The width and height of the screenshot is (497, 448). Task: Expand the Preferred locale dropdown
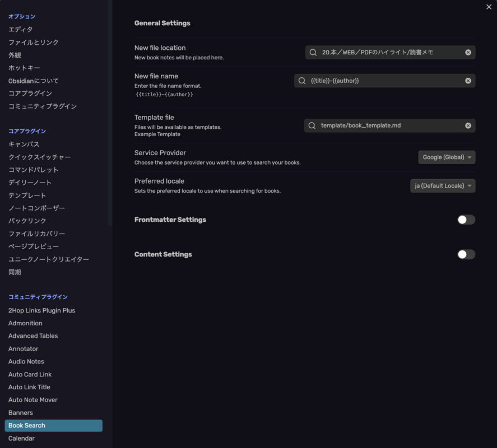click(443, 186)
